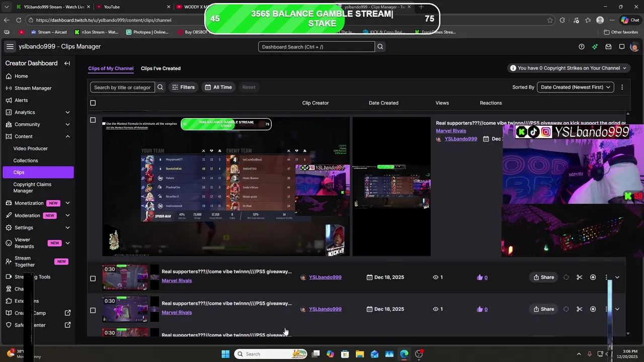Open the whispers chat bubble icon
Screen dimensions: 644x362
pyautogui.click(x=622, y=47)
